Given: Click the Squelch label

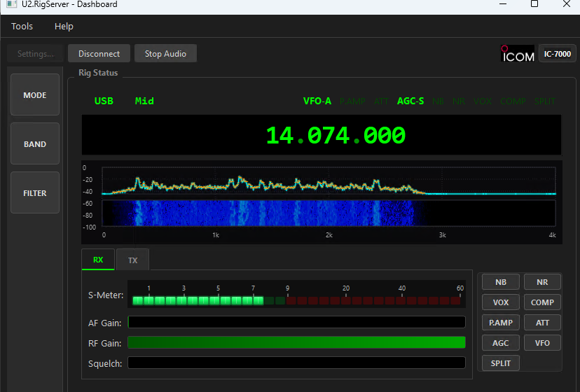Looking at the screenshot, I should [105, 363].
